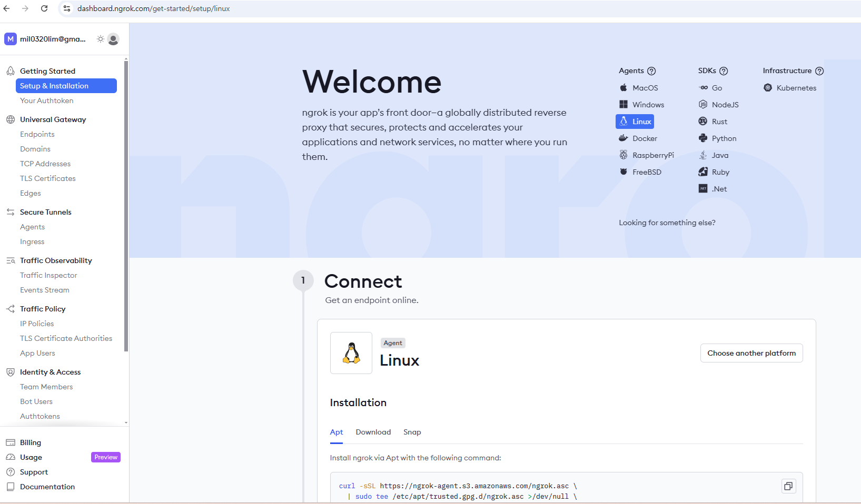Open help icon next to Agents

pyautogui.click(x=651, y=71)
